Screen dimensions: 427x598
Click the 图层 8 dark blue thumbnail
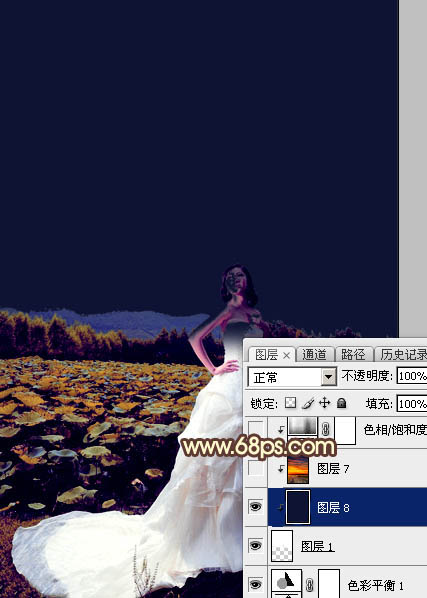coord(298,507)
